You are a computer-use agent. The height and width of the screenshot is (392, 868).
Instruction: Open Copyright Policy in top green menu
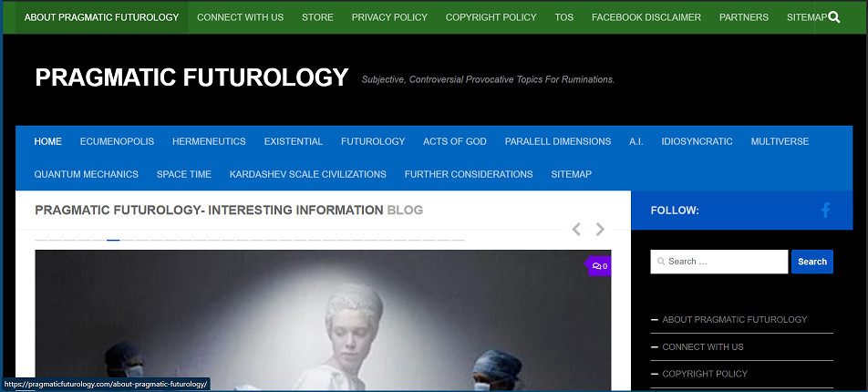click(x=491, y=17)
